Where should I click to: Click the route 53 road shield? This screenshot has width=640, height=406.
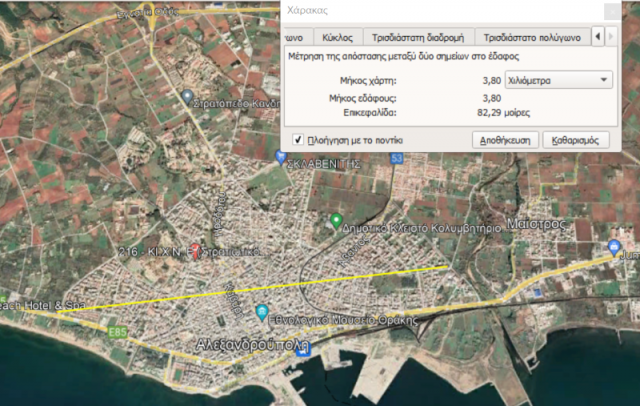pyautogui.click(x=396, y=158)
